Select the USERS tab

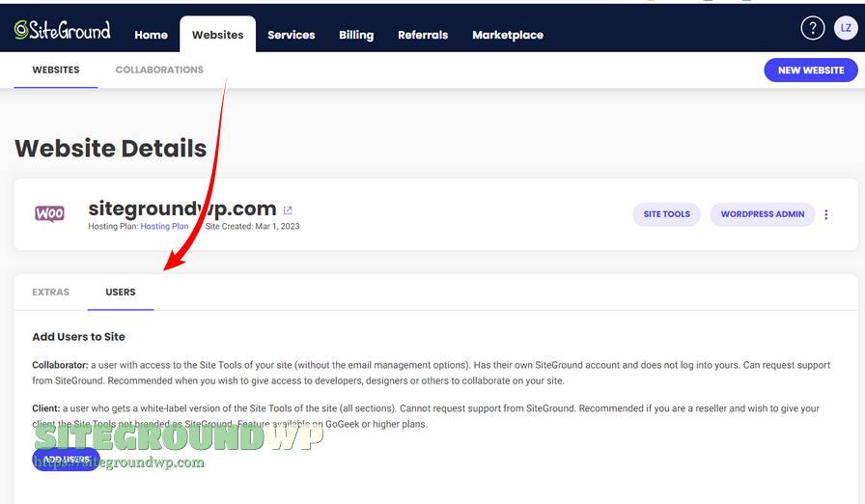121,293
